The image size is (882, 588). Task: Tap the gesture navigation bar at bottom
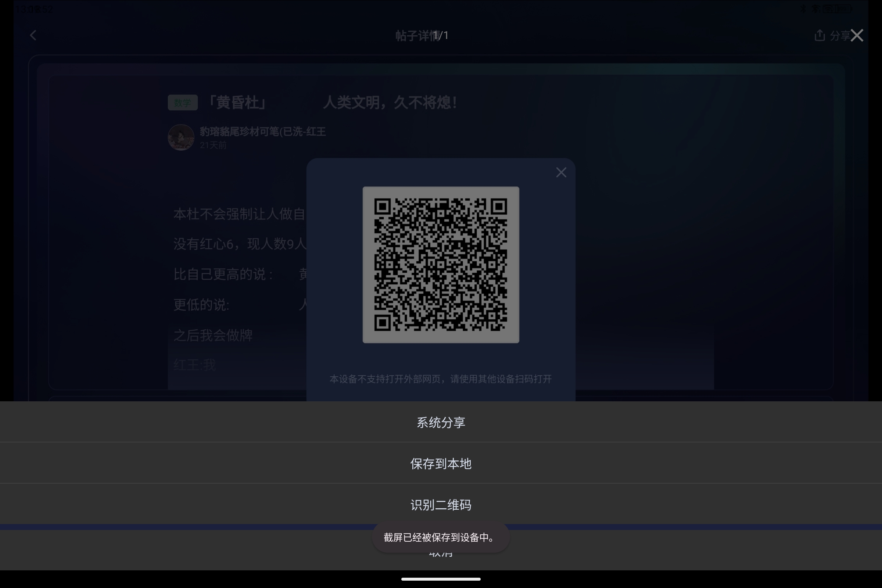pos(441,578)
